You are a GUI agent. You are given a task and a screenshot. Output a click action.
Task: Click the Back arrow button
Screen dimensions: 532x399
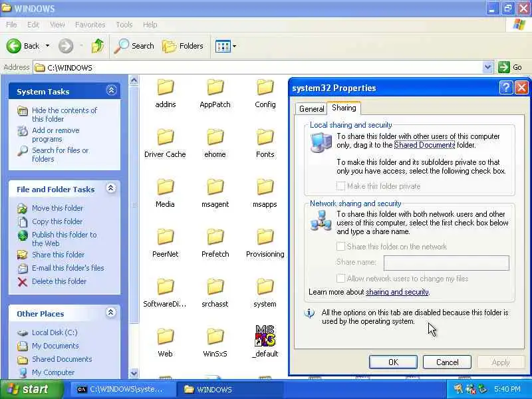[14, 46]
